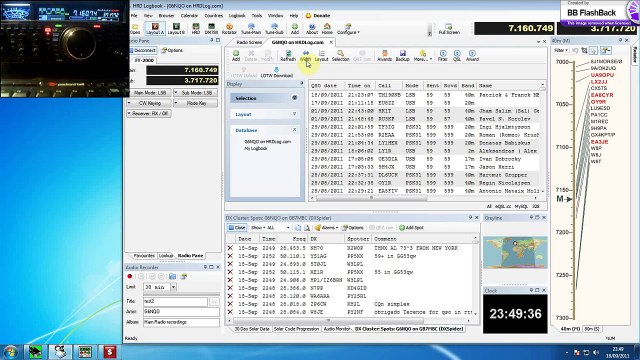Open the Receiver: RX / Off dropdown

click(x=149, y=113)
